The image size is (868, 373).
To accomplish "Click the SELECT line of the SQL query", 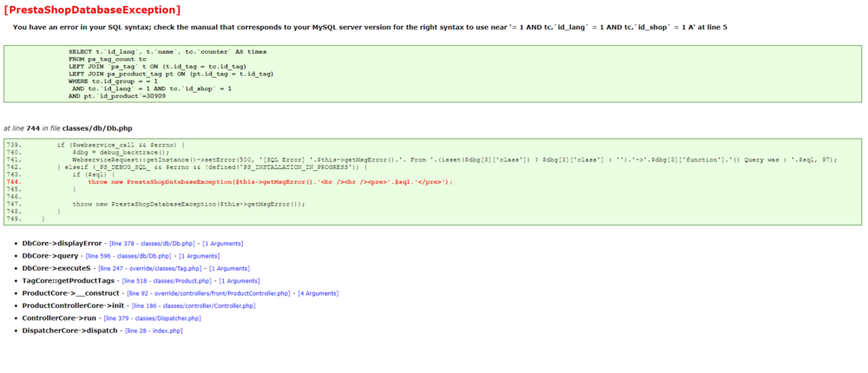I will [x=168, y=51].
